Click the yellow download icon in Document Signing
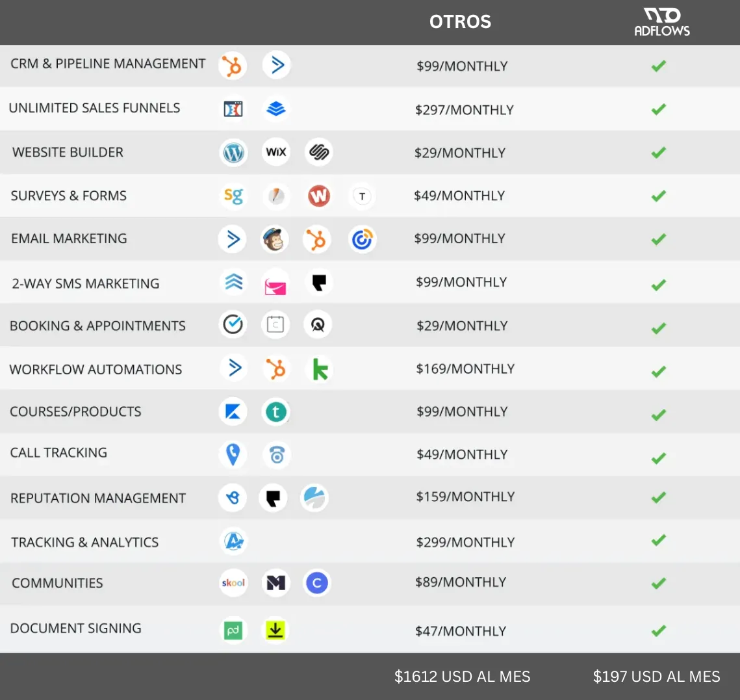This screenshot has height=700, width=740. (x=275, y=630)
